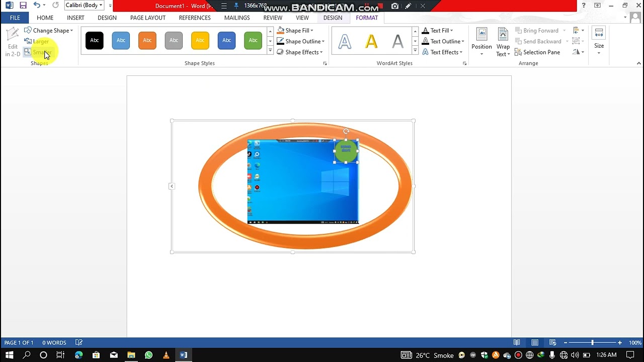The image size is (644, 362).
Task: Open the PAGE LAYOUT tab
Action: click(148, 18)
